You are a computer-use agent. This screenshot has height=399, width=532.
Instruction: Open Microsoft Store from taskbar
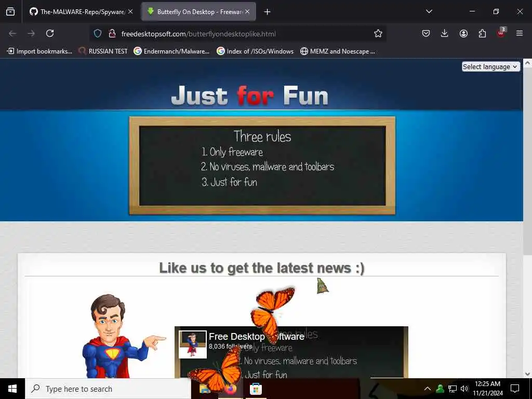tap(256, 389)
